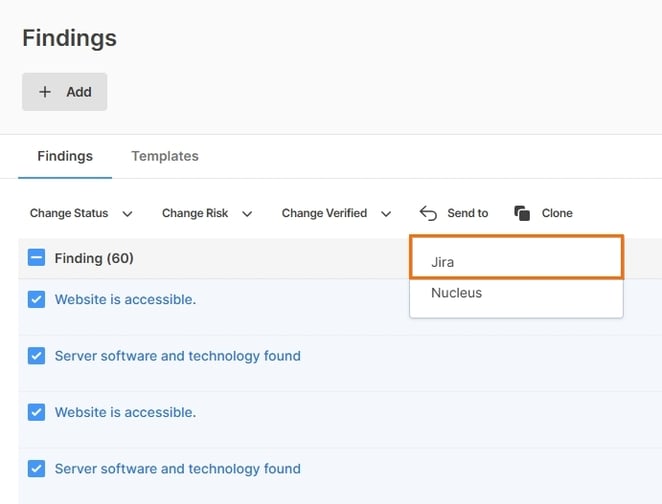Viewport: 662px width, 504px height.
Task: Click the plus icon on Add button
Action: click(45, 92)
